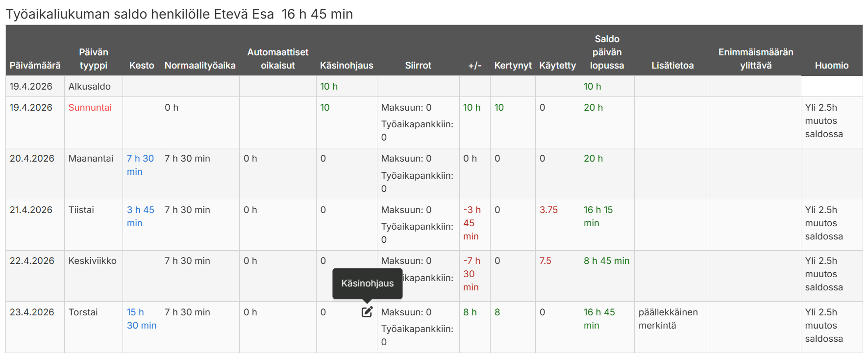The width and height of the screenshot is (868, 356).
Task: Select the Enimmäismäärän ylittävä column header
Action: (756, 59)
